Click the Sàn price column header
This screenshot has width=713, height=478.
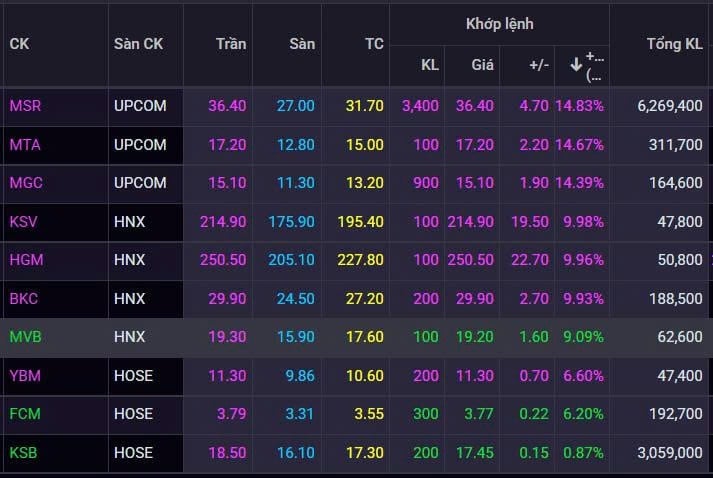pos(302,44)
